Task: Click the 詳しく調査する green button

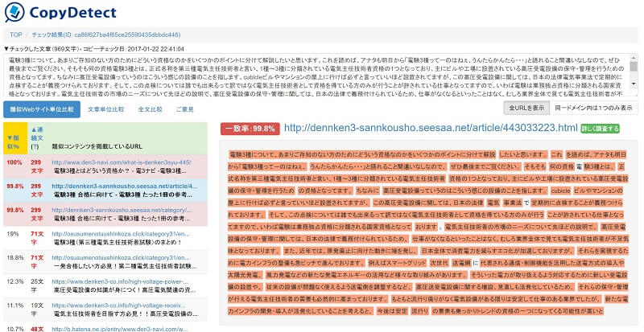Action: coord(600,129)
